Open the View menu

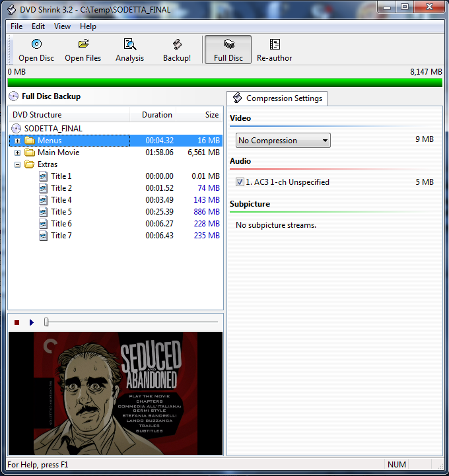click(x=62, y=26)
